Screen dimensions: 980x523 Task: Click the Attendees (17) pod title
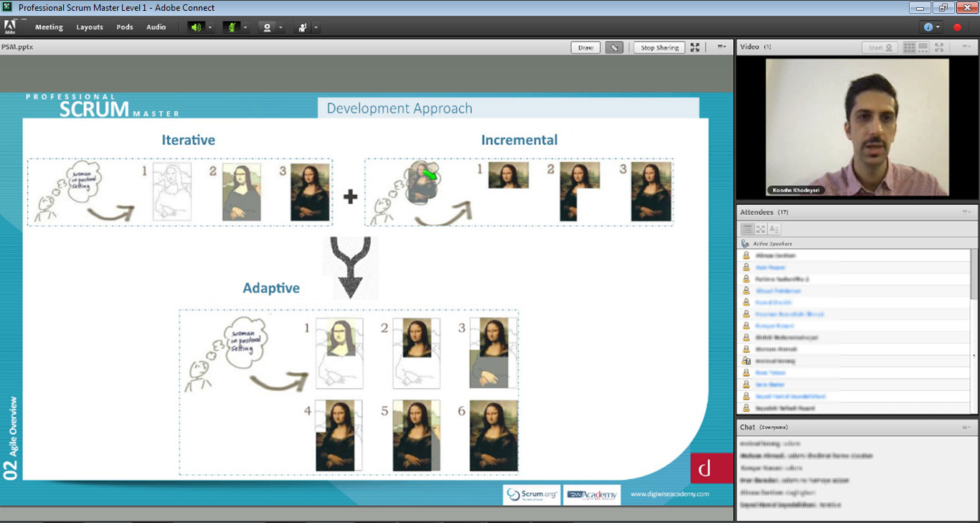[x=765, y=212]
